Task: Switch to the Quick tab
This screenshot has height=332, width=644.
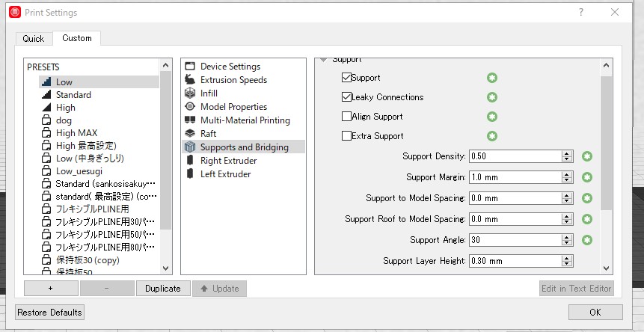Action: [34, 39]
